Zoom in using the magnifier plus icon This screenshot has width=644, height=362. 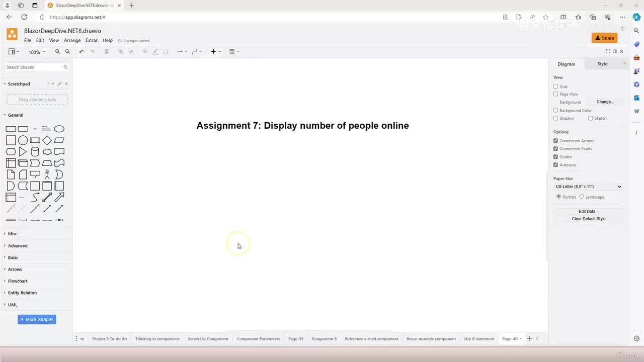57,52
